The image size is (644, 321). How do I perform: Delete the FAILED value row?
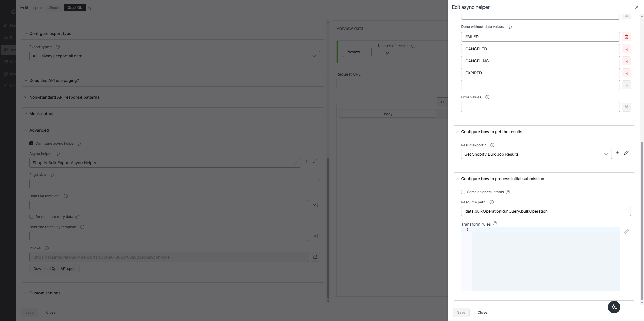(x=626, y=37)
